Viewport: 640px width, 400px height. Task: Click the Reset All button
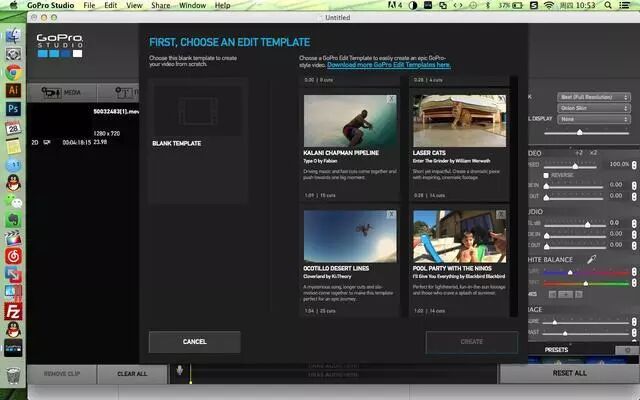[x=570, y=373]
